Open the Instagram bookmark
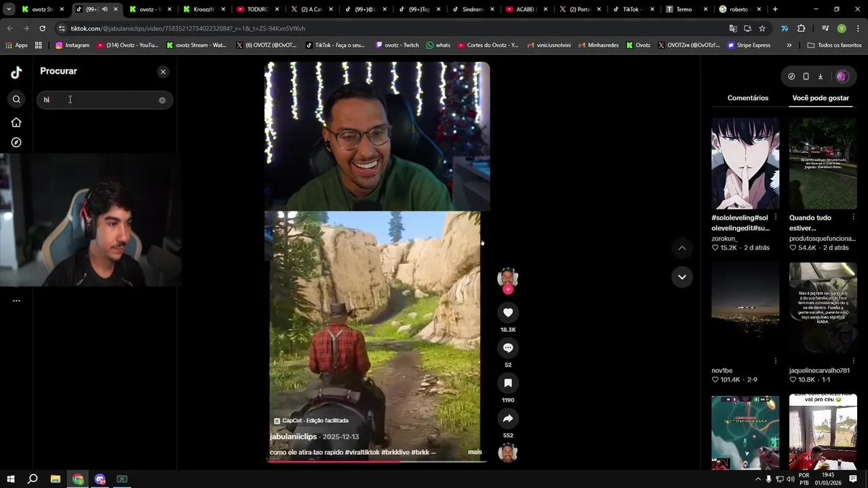Screen dimensions: 868x488 click(x=73, y=45)
